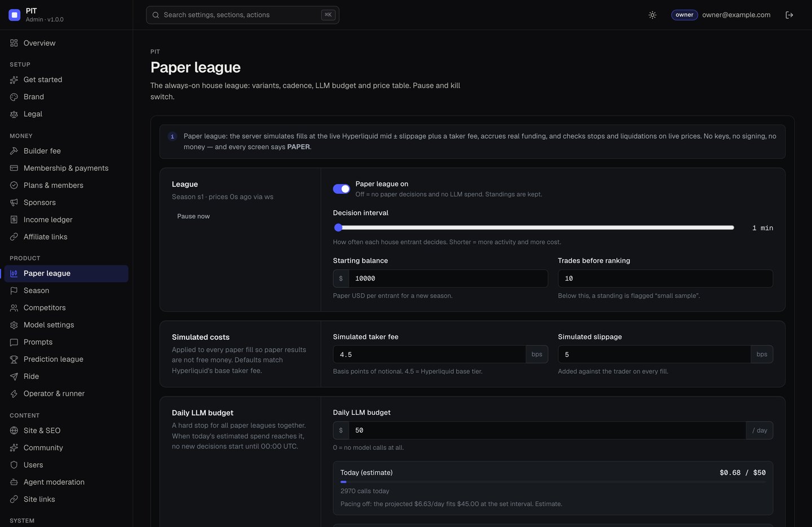The image size is (812, 527).
Task: Focus the search settings field
Action: [x=242, y=15]
